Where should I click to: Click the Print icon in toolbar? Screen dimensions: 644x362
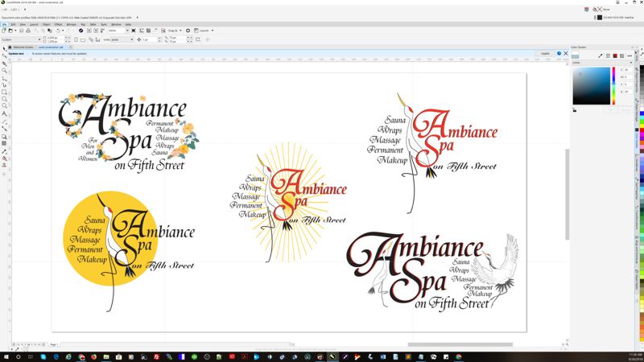[x=28, y=31]
